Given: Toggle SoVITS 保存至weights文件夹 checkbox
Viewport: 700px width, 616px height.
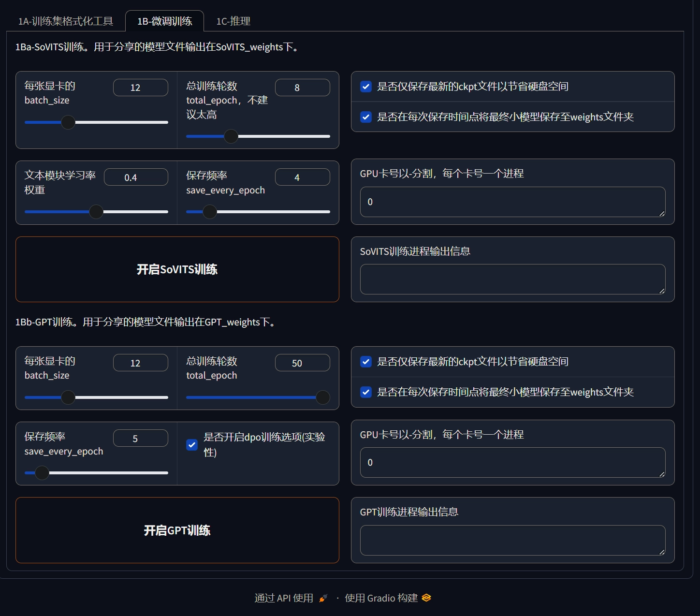Looking at the screenshot, I should (x=366, y=117).
